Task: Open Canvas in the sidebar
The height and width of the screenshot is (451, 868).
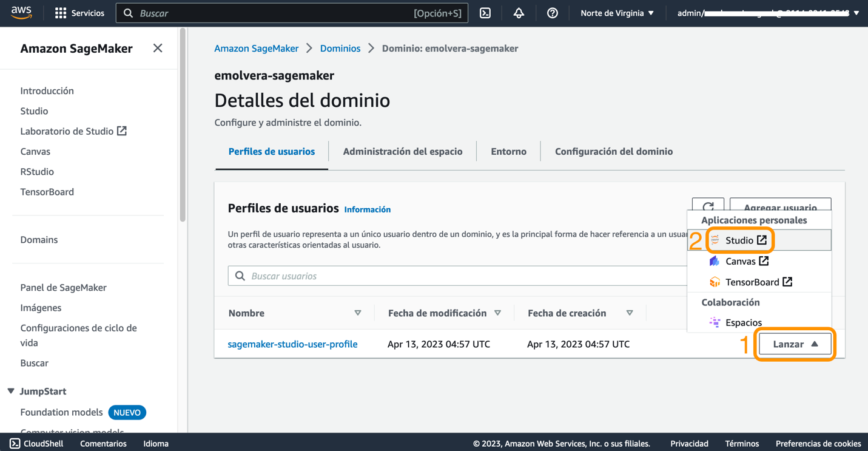Action: click(x=35, y=152)
